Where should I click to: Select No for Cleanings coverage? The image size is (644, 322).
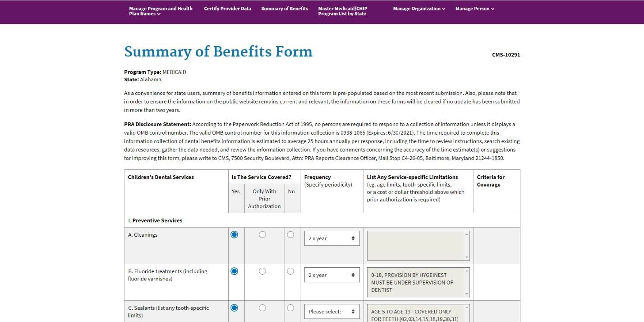click(x=290, y=235)
